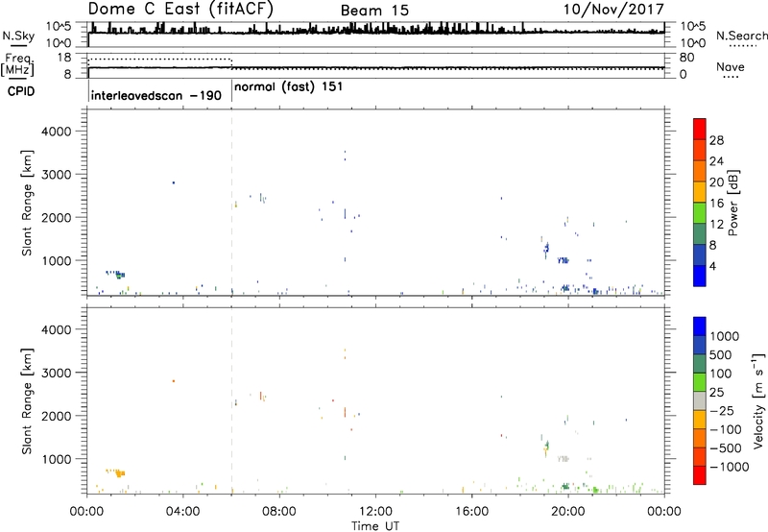
Task: Click the '16:00' time axis tick
Action: pyautogui.click(x=471, y=512)
